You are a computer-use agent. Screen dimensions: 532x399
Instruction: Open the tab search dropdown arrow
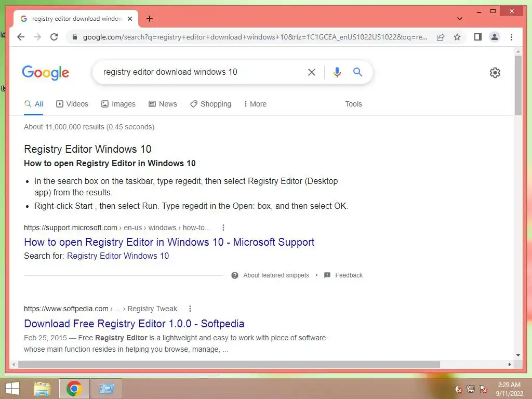460,19
